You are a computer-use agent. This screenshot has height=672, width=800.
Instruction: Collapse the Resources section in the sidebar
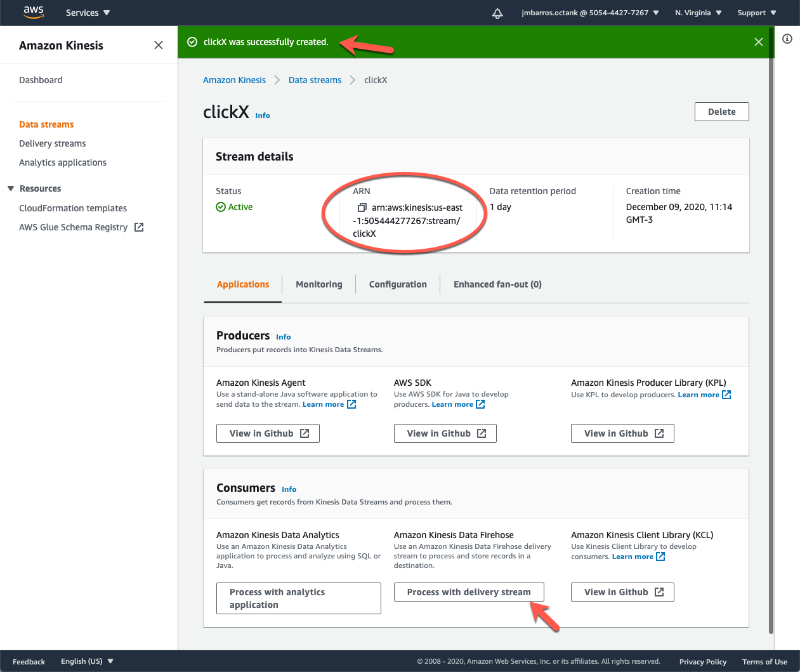coord(11,188)
